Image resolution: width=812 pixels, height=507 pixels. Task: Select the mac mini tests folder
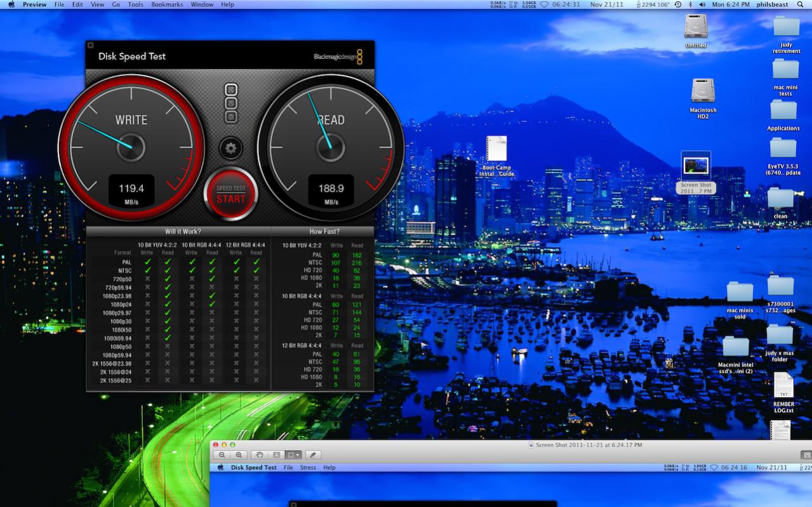785,77
